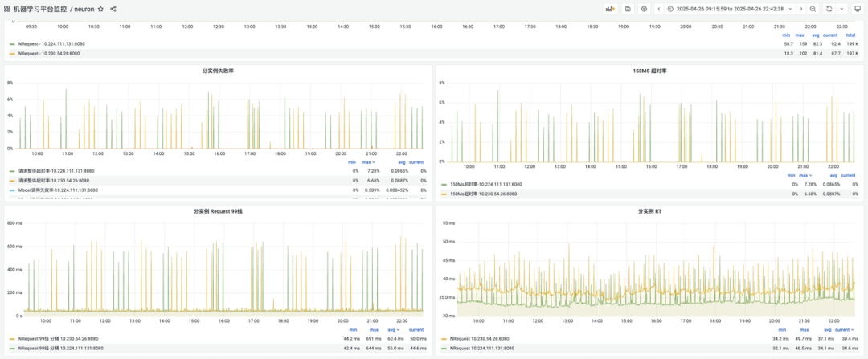Image resolution: width=868 pixels, height=359 pixels.
Task: Open the 分实例失败率 panel title menu
Action: point(218,71)
